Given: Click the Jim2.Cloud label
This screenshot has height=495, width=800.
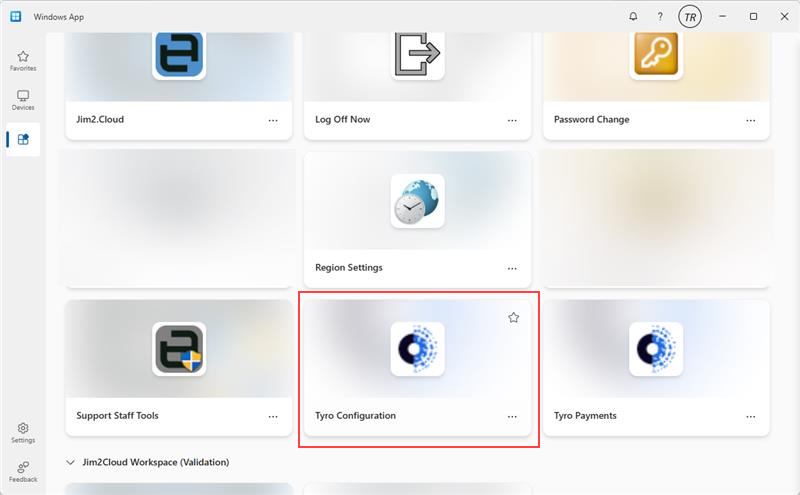Looking at the screenshot, I should pyautogui.click(x=100, y=119).
